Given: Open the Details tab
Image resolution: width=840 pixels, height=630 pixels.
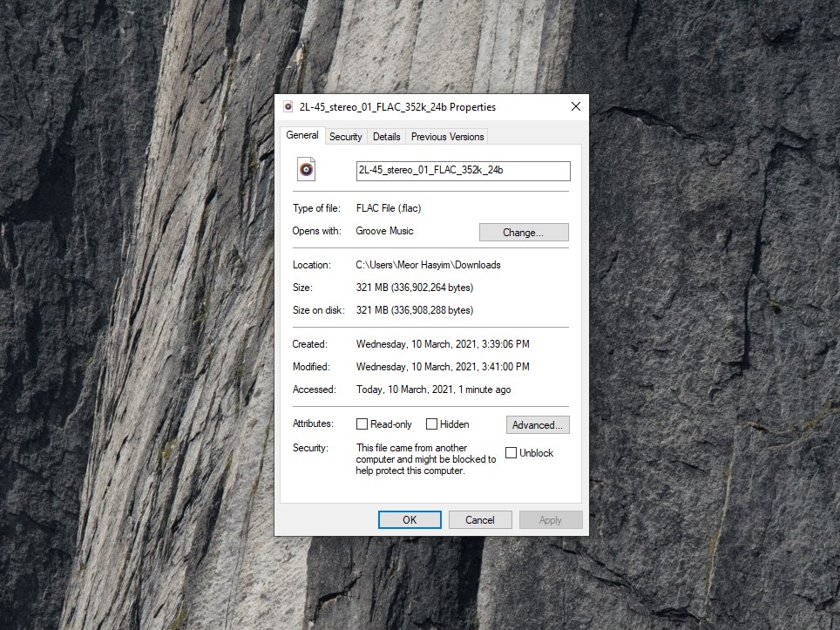Looking at the screenshot, I should [x=387, y=137].
